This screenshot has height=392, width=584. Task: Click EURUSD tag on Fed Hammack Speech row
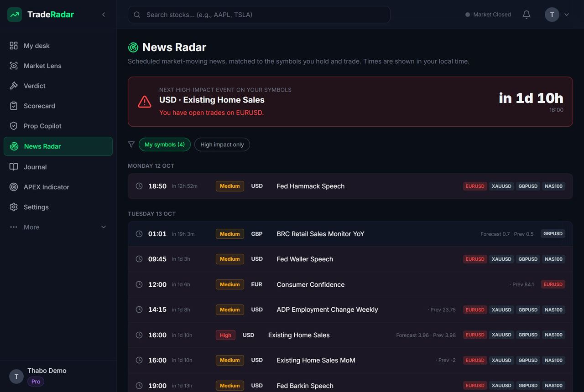[475, 186]
